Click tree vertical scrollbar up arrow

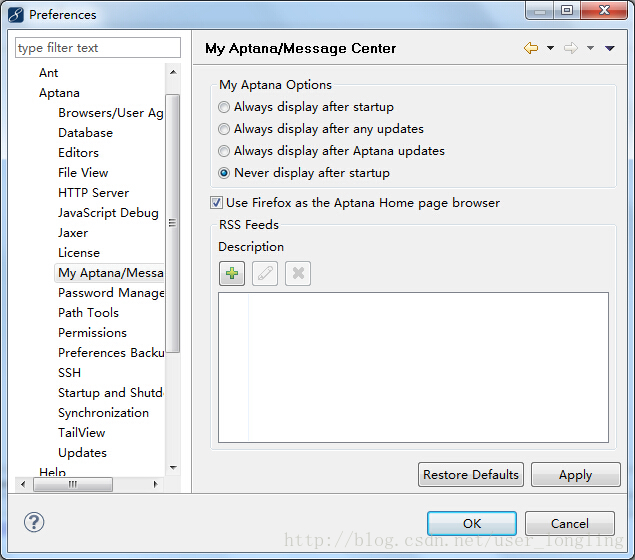[x=173, y=72]
